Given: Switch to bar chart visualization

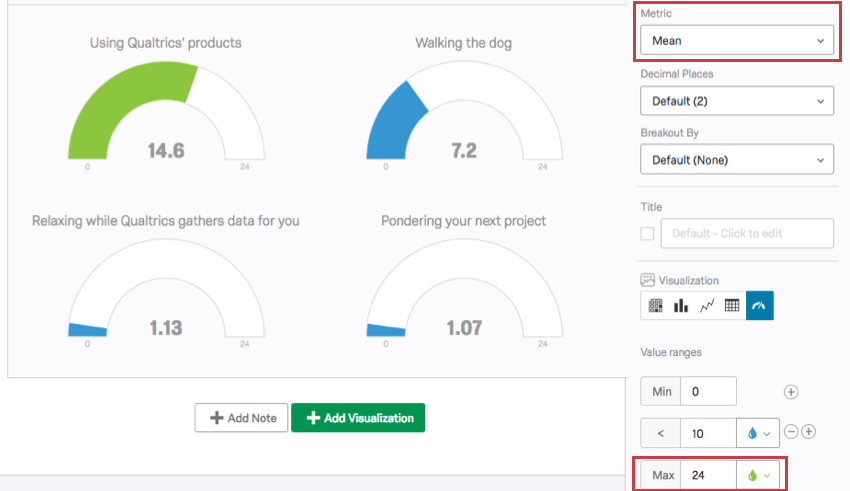Looking at the screenshot, I should pos(681,306).
